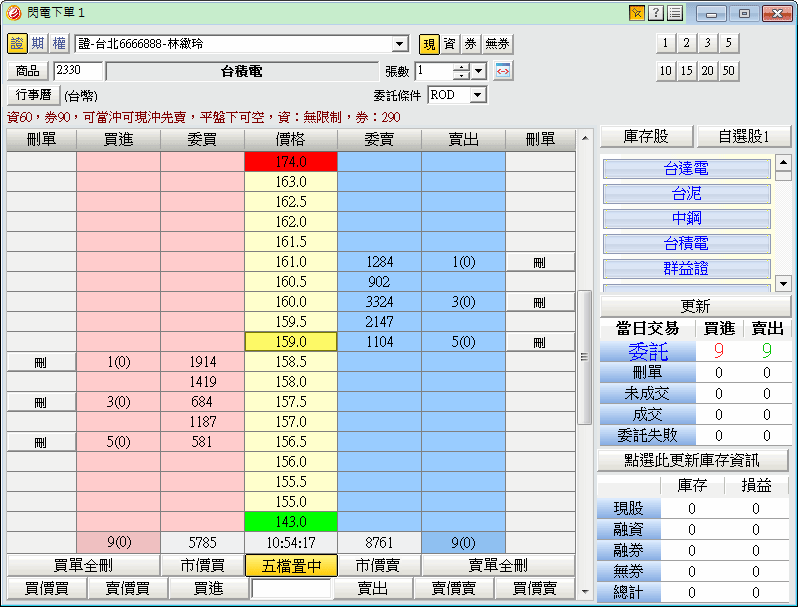Switch to 期 futures mode
Screen dimensions: 798x607
coord(38,44)
